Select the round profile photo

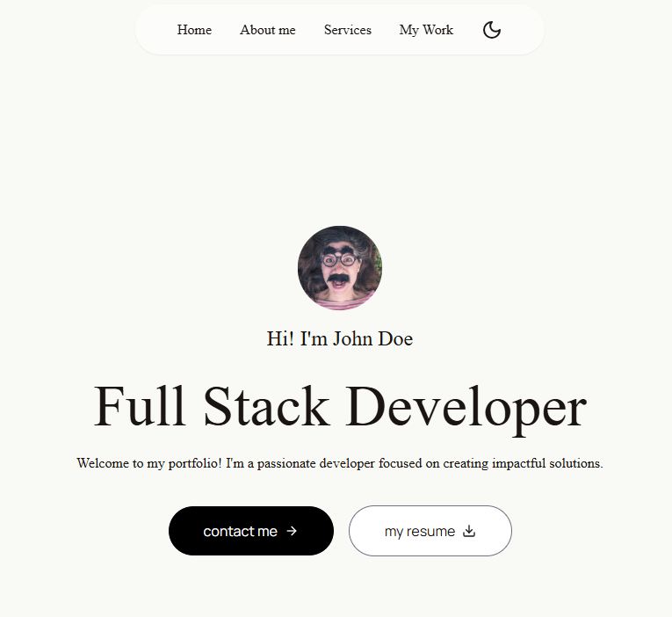pyautogui.click(x=340, y=268)
